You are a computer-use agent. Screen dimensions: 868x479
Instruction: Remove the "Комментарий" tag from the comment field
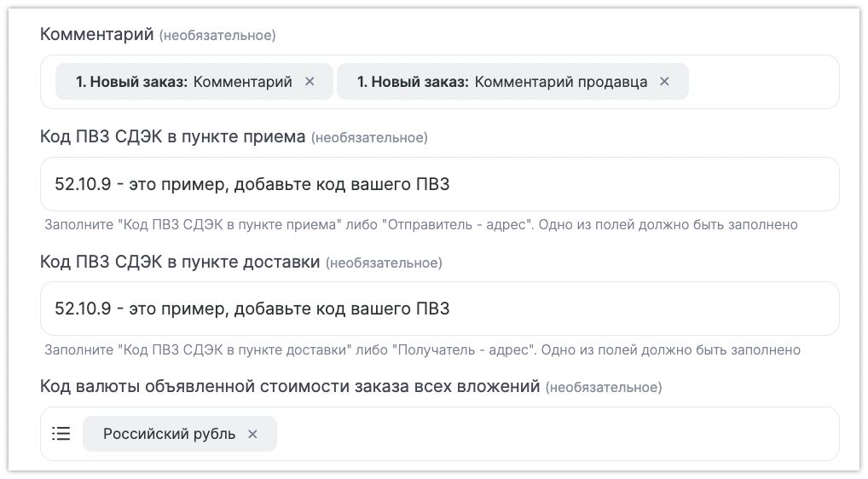pos(310,82)
